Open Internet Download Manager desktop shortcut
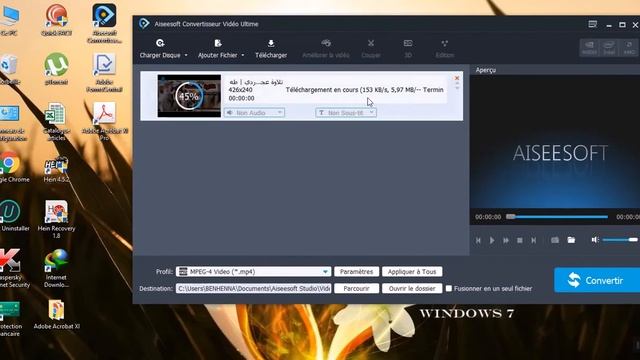This screenshot has width=640, height=360. point(56,268)
